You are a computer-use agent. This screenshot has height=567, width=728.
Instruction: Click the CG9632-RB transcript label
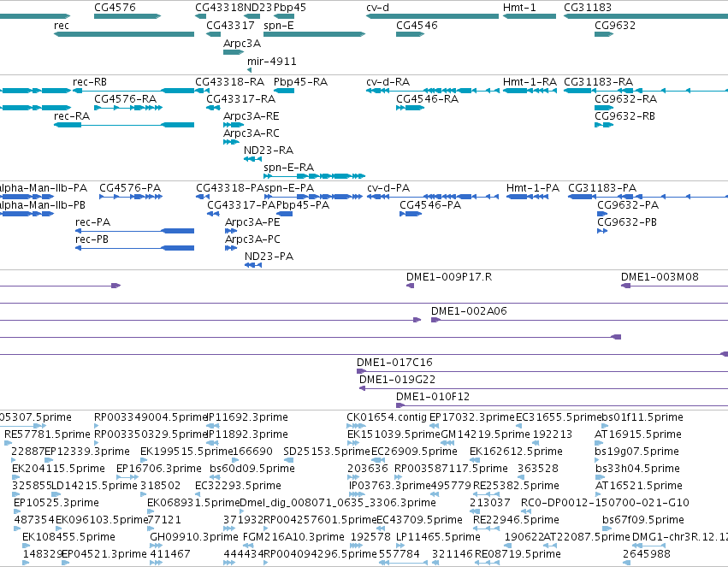tap(625, 116)
